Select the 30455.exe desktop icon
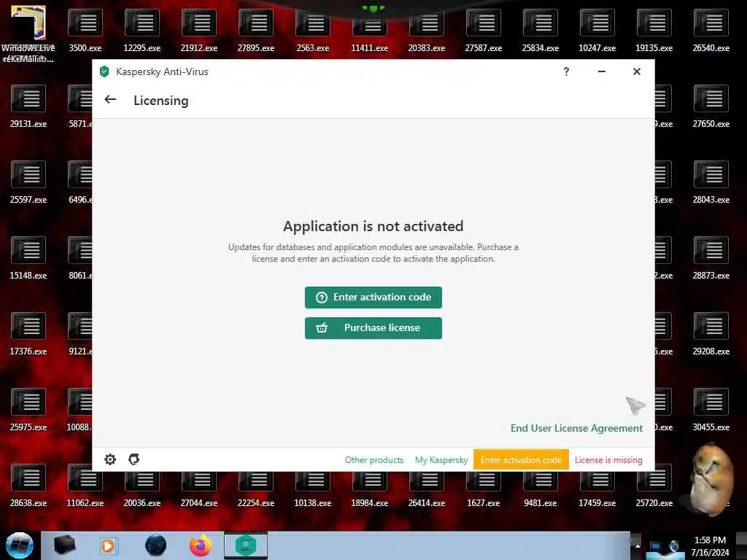This screenshot has height=560, width=747. click(x=711, y=410)
